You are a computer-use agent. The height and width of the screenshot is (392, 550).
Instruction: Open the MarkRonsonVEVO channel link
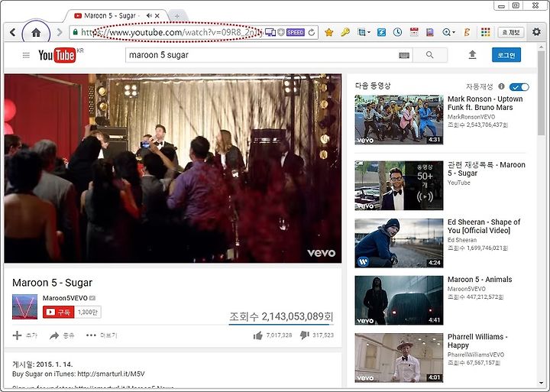[471, 117]
